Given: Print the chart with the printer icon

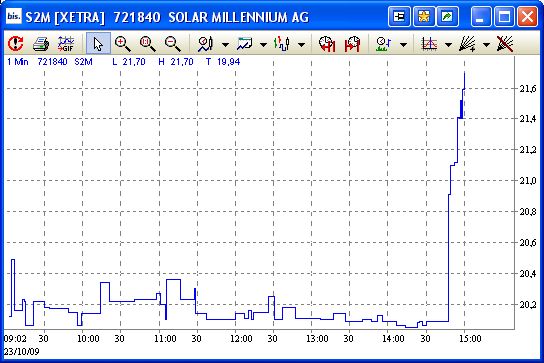Looking at the screenshot, I should pos(41,44).
